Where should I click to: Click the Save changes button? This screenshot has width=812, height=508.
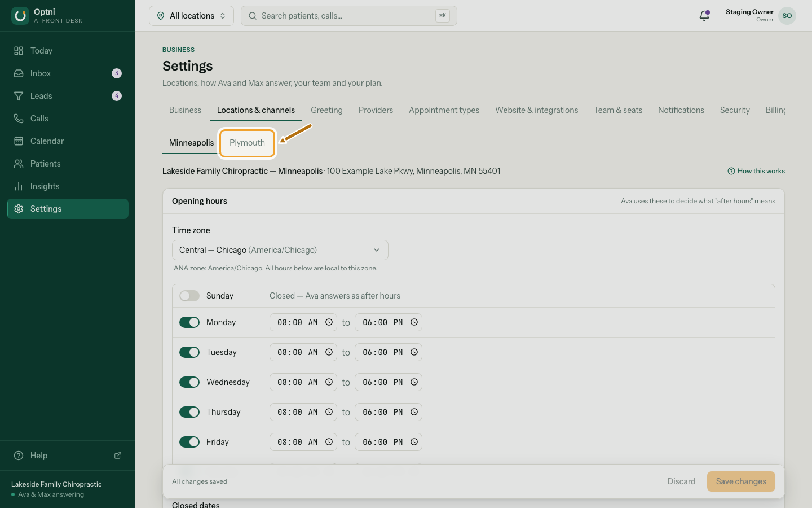[741, 481]
